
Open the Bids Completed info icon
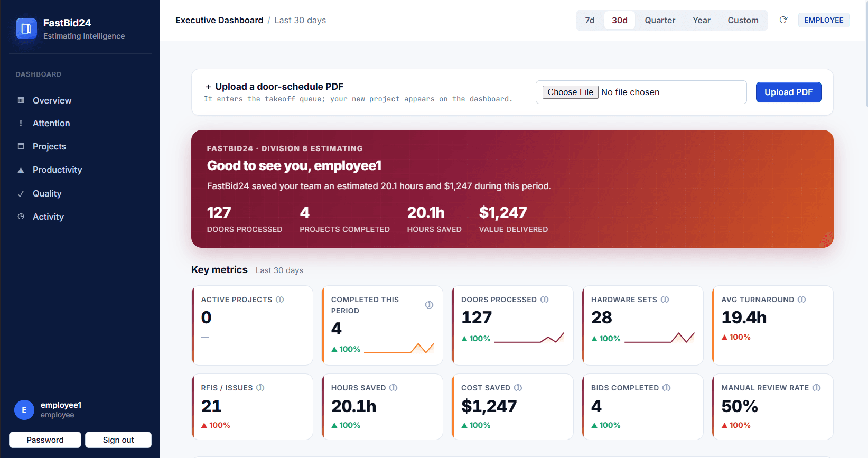coord(667,388)
